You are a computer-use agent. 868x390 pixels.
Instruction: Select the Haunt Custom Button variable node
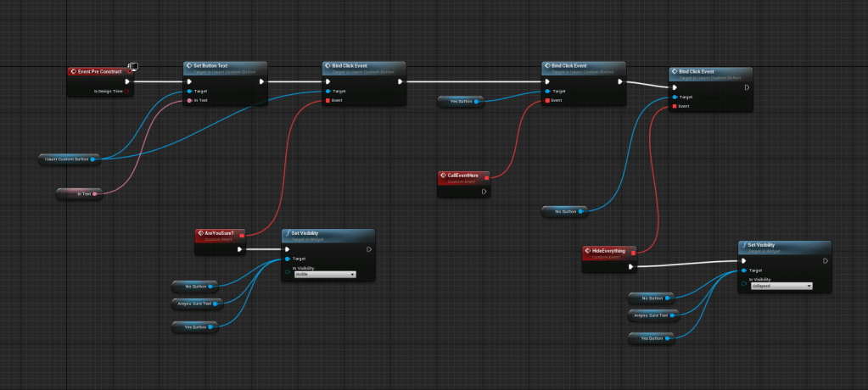[68, 159]
